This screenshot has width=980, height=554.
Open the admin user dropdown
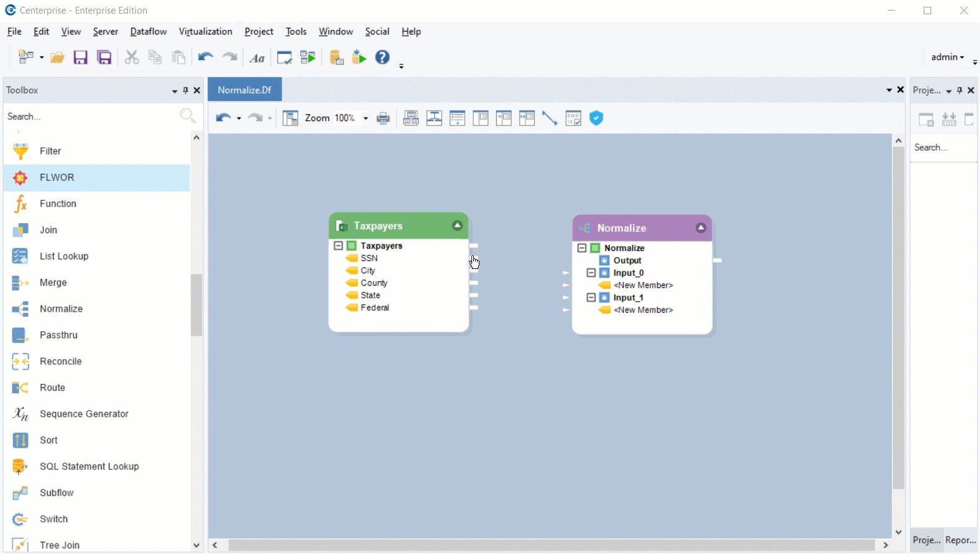[947, 57]
